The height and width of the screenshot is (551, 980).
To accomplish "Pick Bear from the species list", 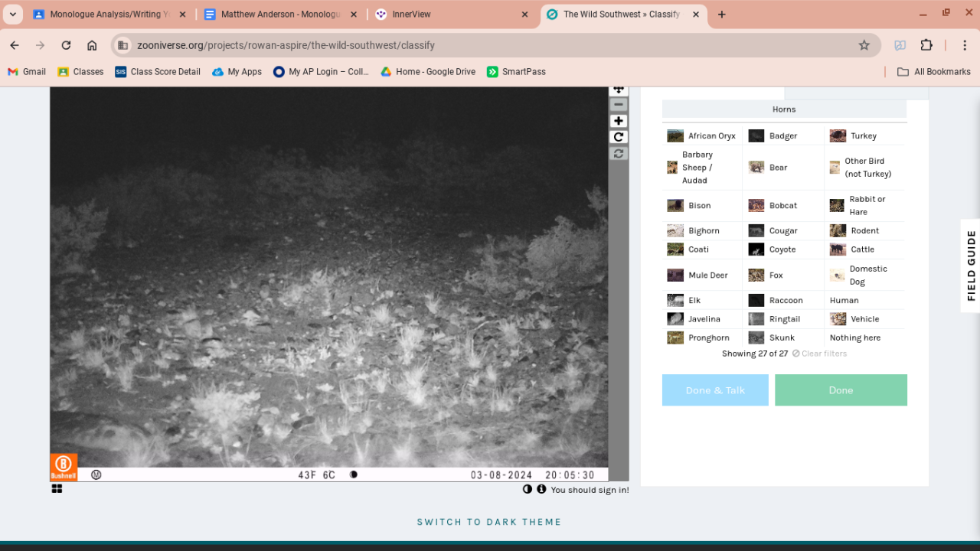I will coord(783,168).
